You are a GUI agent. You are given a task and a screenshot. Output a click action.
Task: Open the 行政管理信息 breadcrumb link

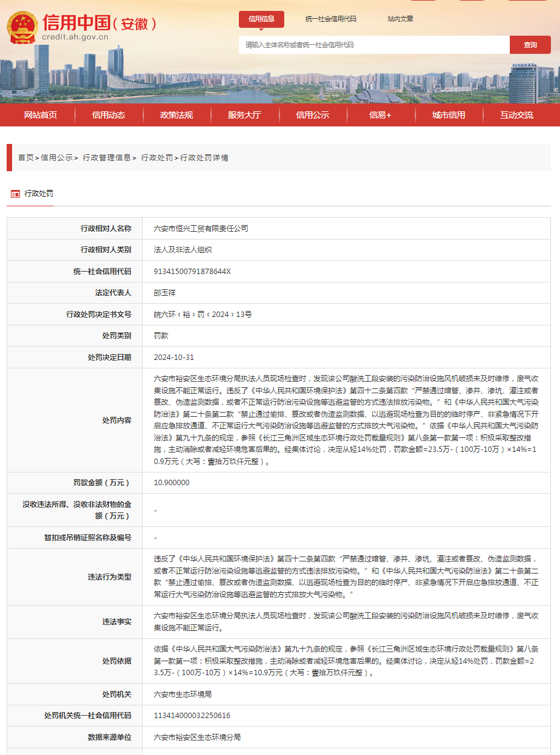pos(106,157)
